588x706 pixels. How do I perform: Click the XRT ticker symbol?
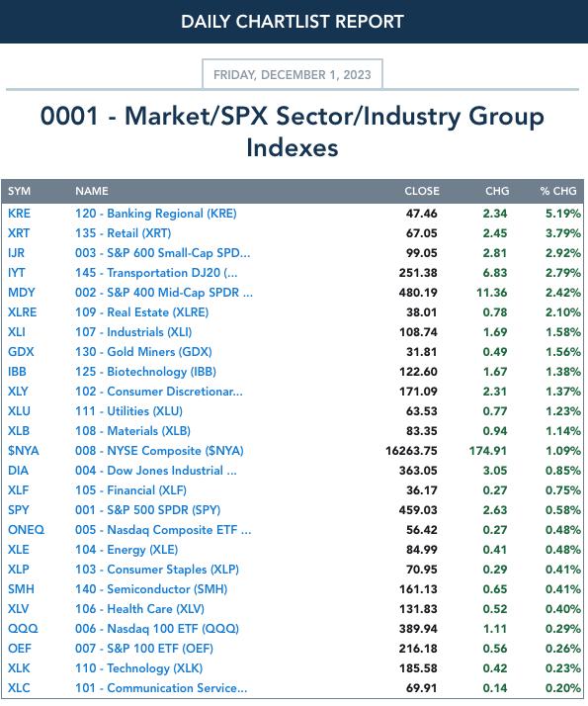(x=19, y=233)
